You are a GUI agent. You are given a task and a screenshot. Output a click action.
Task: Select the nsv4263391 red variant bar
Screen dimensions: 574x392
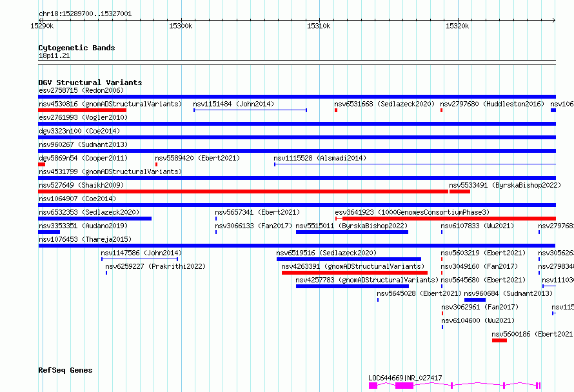354,273
